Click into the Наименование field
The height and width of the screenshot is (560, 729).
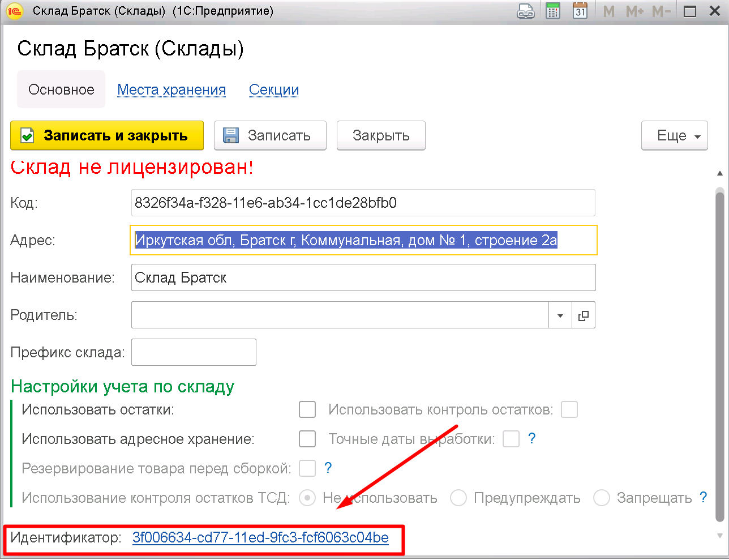pos(363,277)
